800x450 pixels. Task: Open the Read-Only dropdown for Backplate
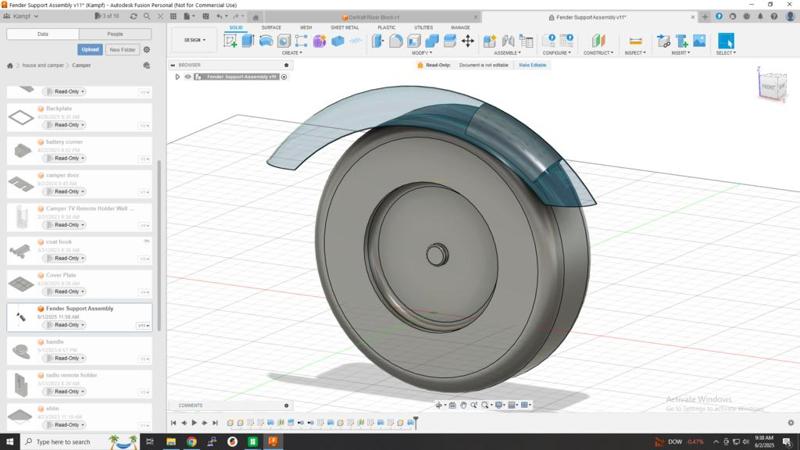pyautogui.click(x=64, y=125)
